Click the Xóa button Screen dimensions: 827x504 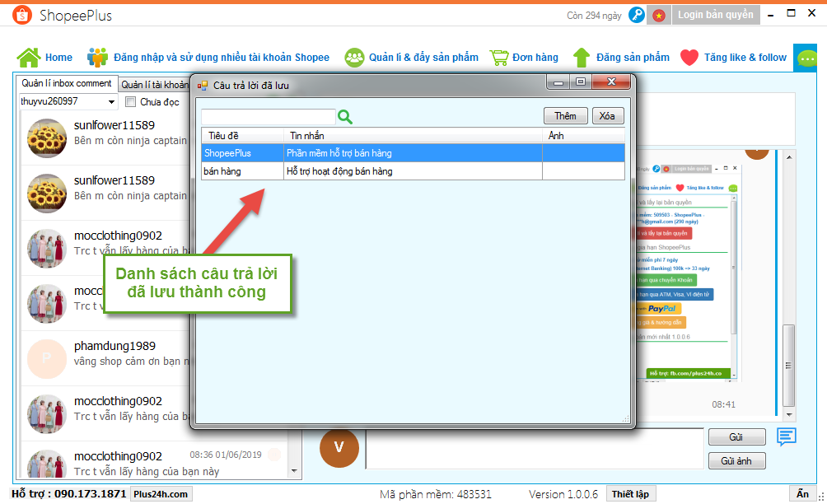click(x=607, y=116)
